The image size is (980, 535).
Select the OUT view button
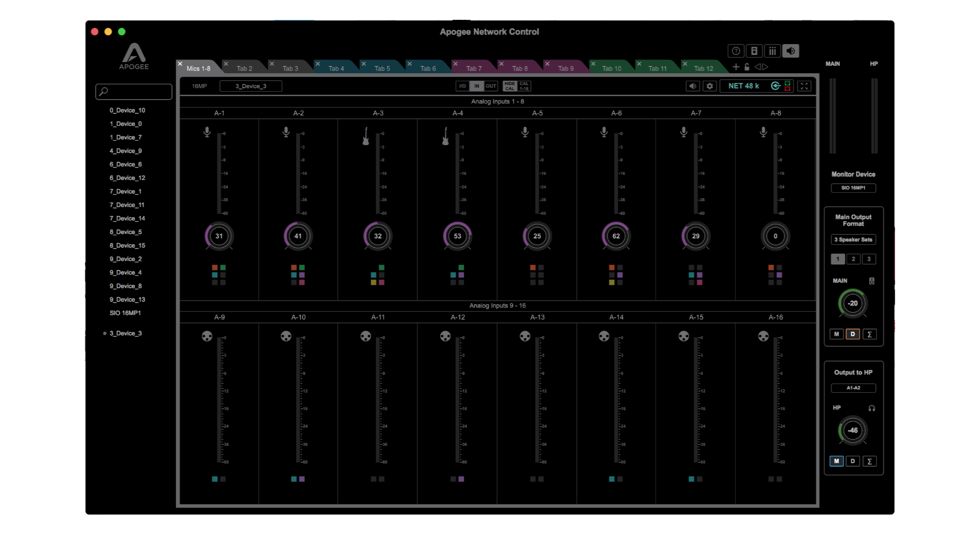pyautogui.click(x=491, y=86)
